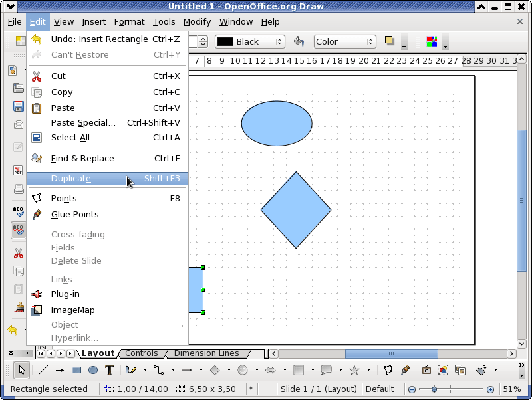Select the Ellipse drawing tool
This screenshot has height=400, width=532.
(93, 370)
